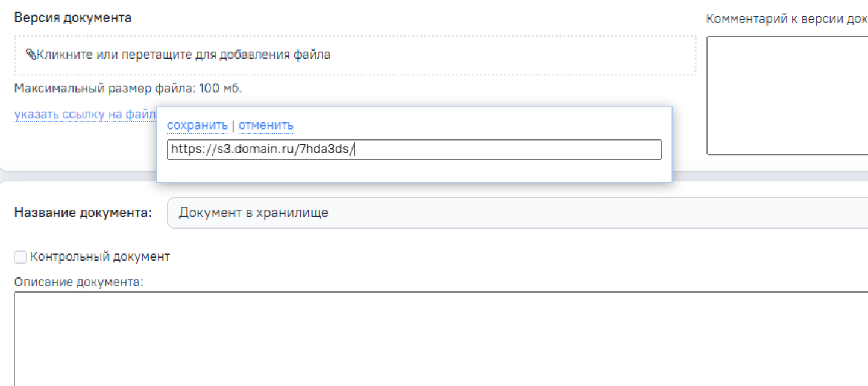Image resolution: width=868 pixels, height=386 pixels.
Task: Cancel link entry with "отменить"
Action: tap(266, 125)
